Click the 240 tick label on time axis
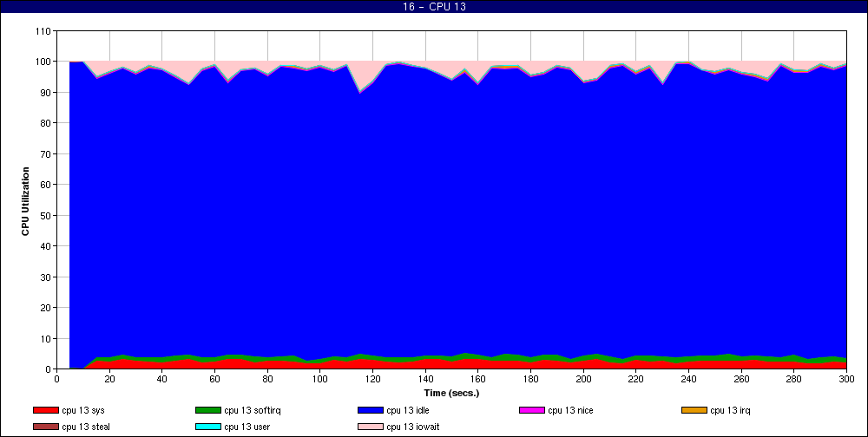The image size is (868, 437). [x=688, y=379]
